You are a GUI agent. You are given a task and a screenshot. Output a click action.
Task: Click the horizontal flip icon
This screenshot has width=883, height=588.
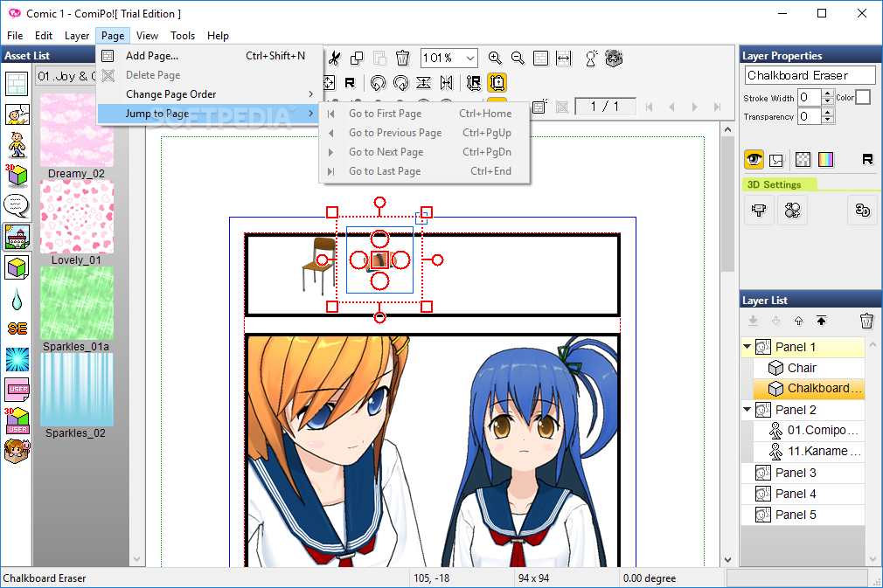(x=447, y=83)
